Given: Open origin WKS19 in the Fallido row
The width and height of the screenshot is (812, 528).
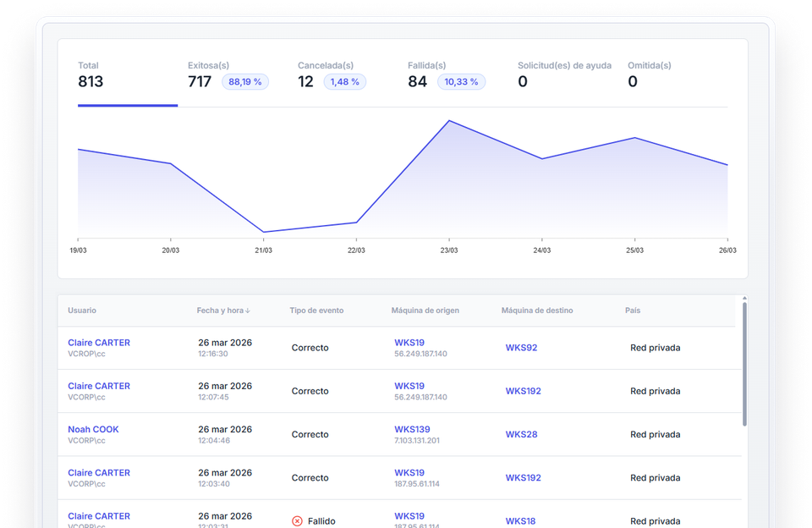Looking at the screenshot, I should pyautogui.click(x=409, y=516).
